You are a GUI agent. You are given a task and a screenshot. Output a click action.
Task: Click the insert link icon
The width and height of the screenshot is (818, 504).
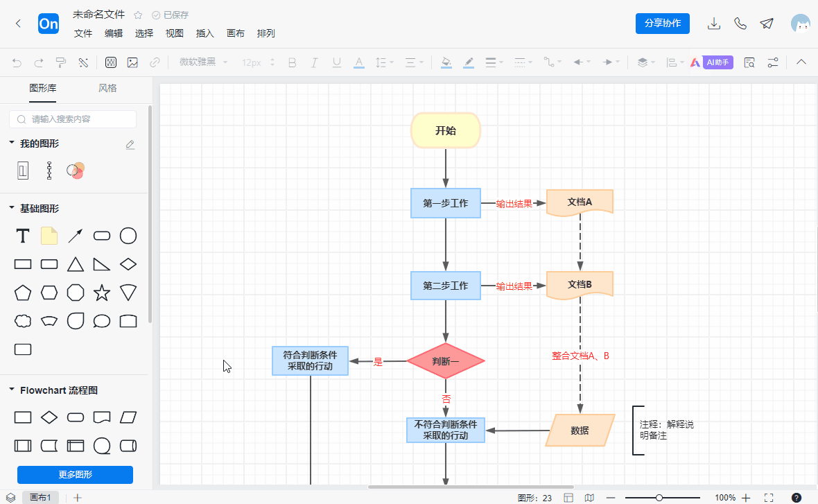pos(155,62)
